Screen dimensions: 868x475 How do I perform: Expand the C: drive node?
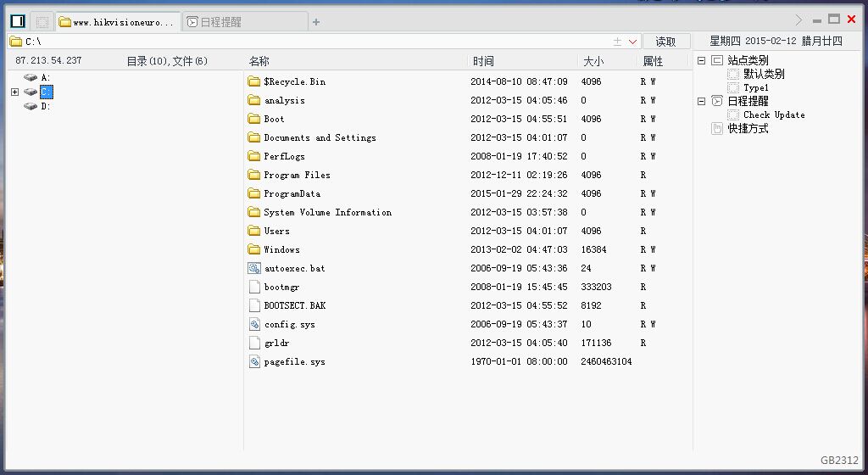15,92
